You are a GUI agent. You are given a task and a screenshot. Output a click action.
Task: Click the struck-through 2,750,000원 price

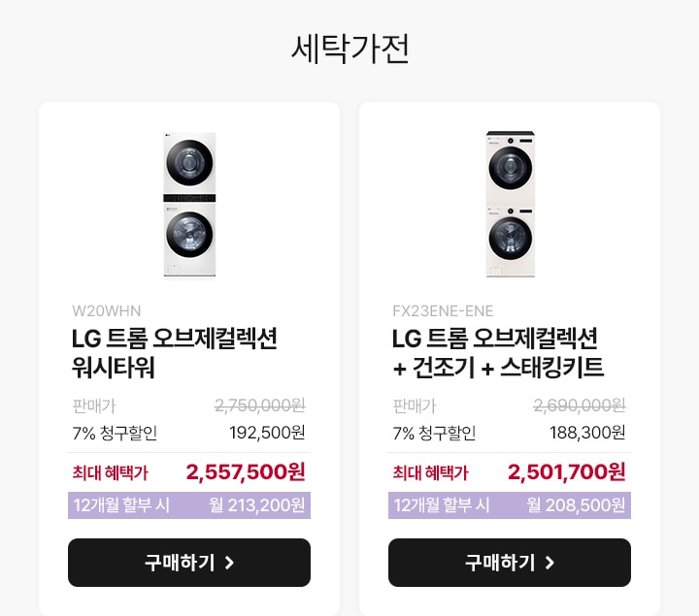tap(260, 405)
